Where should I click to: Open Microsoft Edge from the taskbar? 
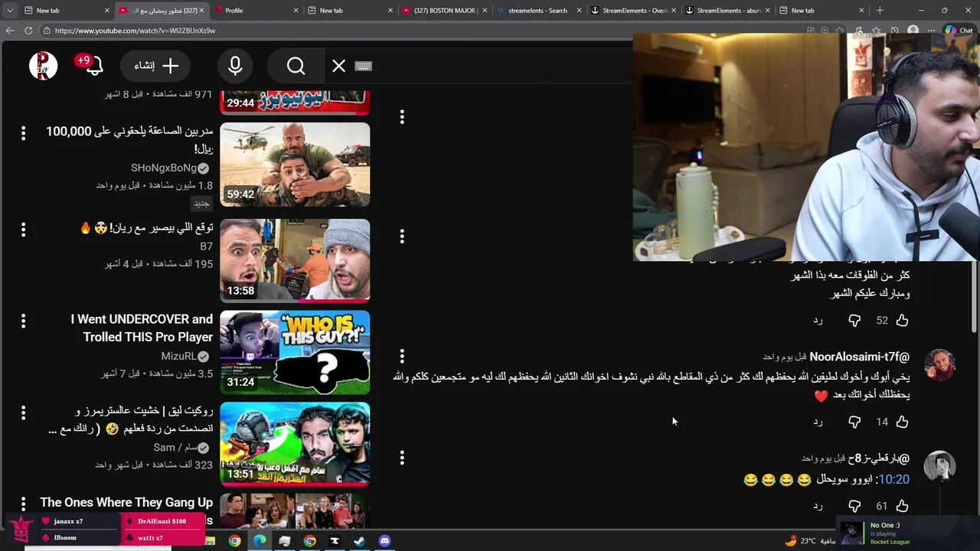[x=260, y=541]
